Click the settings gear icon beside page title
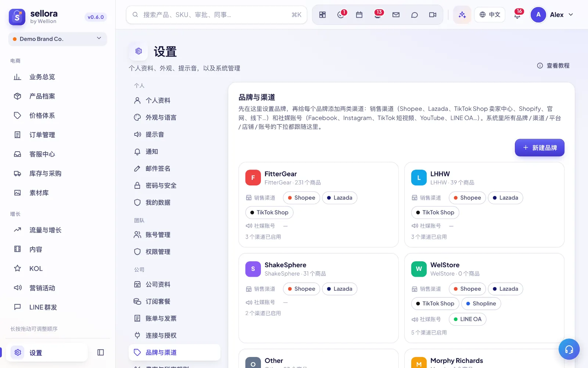Screen dimensions: 588x368 point(139,51)
